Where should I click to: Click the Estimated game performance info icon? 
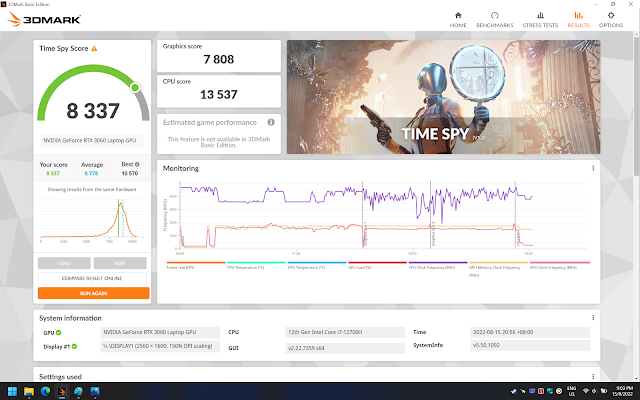point(271,122)
